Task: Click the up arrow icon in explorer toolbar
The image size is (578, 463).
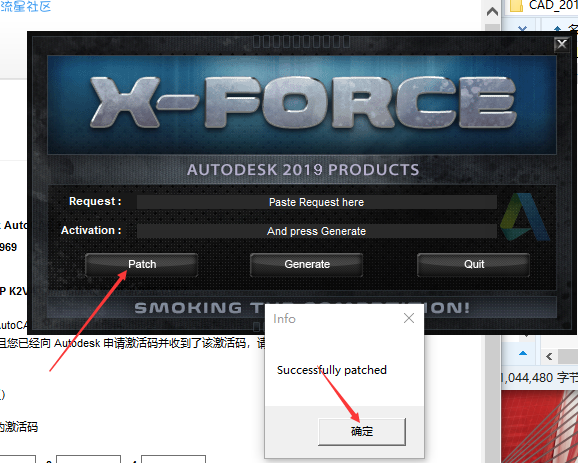Action: click(x=557, y=29)
